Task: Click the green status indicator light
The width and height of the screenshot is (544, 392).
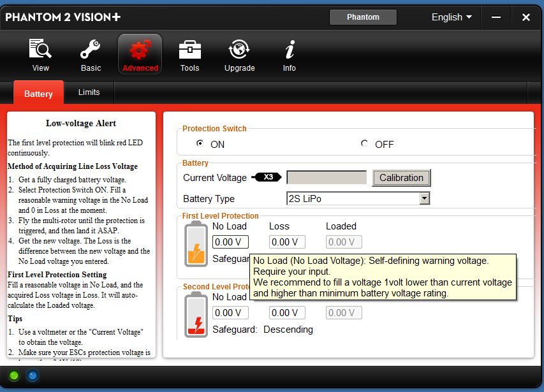Action: point(14,375)
